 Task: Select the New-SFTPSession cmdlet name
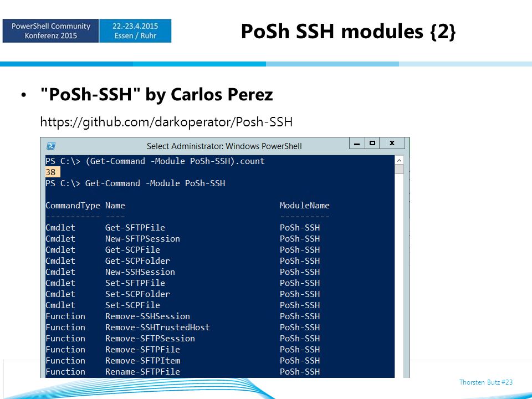point(142,239)
